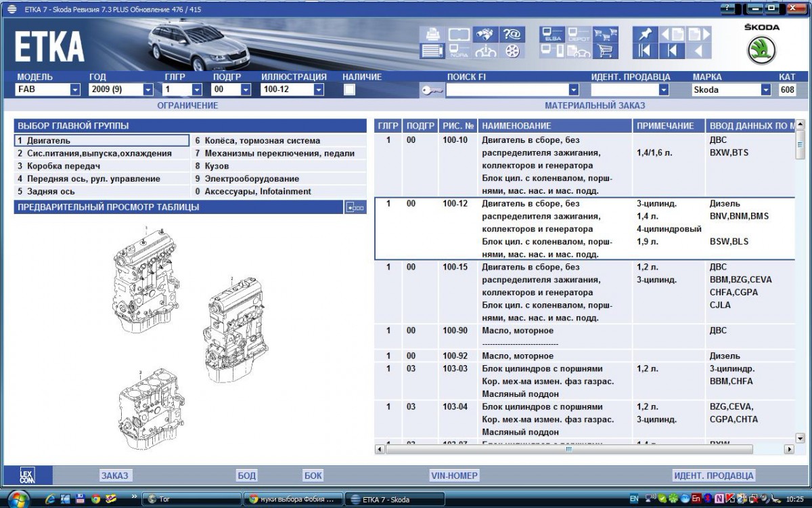812x508 pixels.
Task: Select group 0 Аксессуары, Infotainment
Action: click(279, 192)
